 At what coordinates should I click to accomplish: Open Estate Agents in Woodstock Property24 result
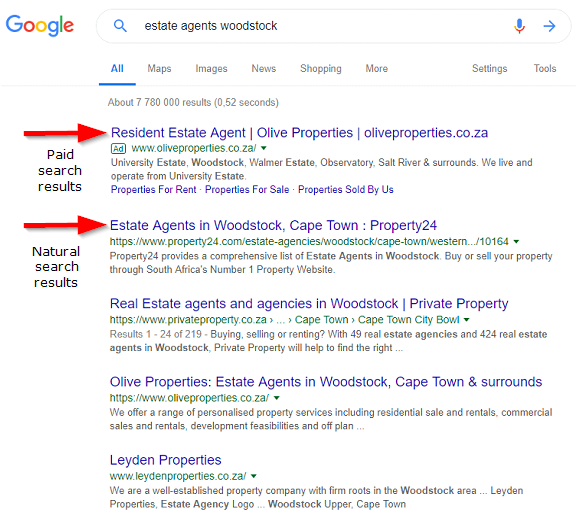click(x=273, y=225)
